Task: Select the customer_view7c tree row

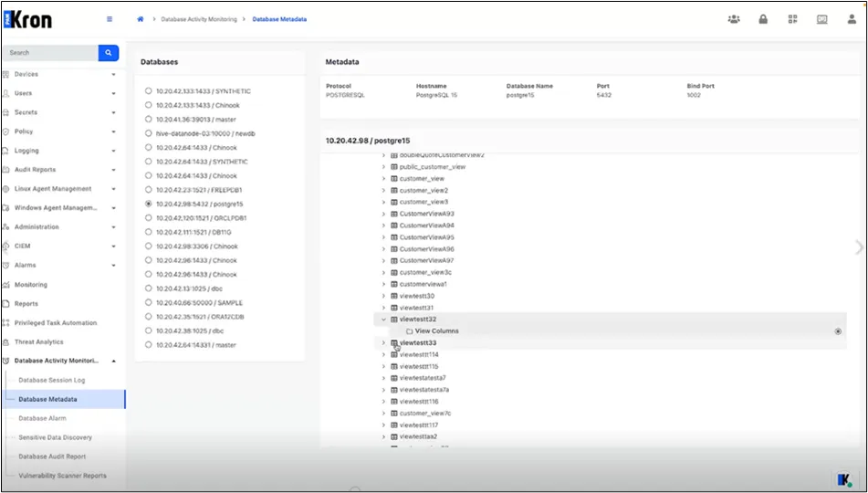Action: [x=425, y=414]
